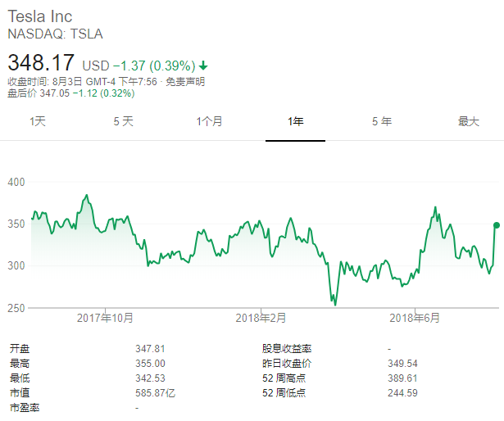The width and height of the screenshot is (504, 421).
Task: Click the 250 y-axis label
Action: (x=16, y=308)
